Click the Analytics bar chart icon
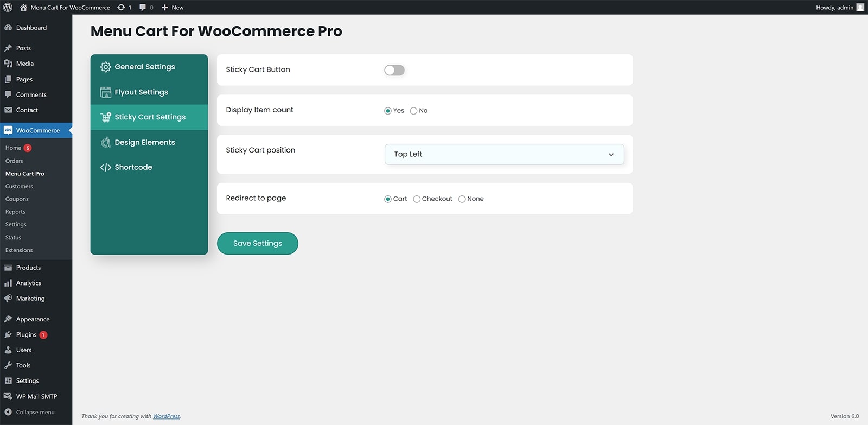 click(8, 283)
